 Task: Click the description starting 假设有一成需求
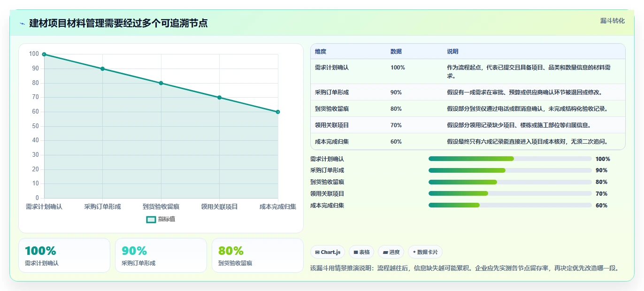pos(525,92)
